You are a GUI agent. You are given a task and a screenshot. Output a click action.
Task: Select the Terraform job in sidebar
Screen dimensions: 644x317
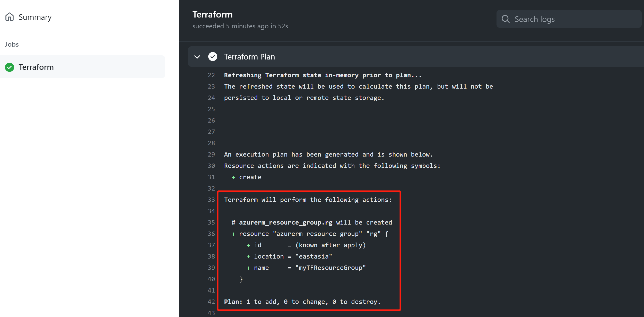(x=36, y=67)
